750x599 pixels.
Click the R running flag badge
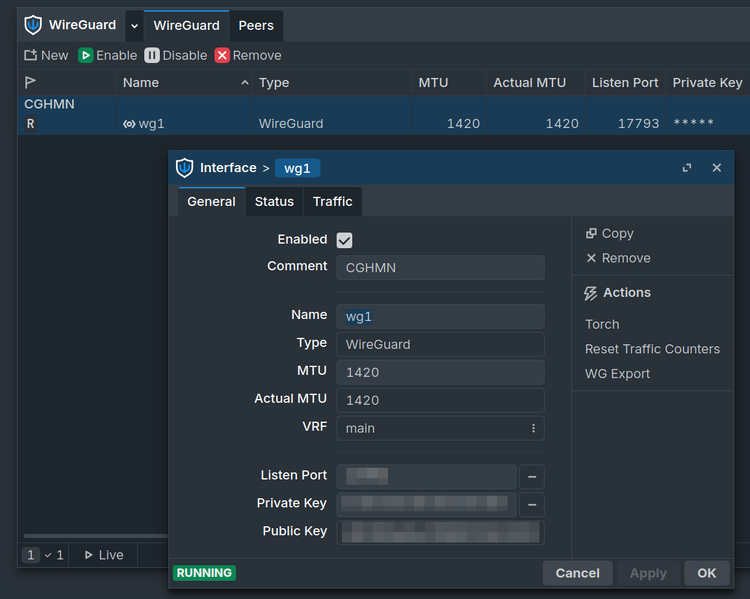click(30, 124)
